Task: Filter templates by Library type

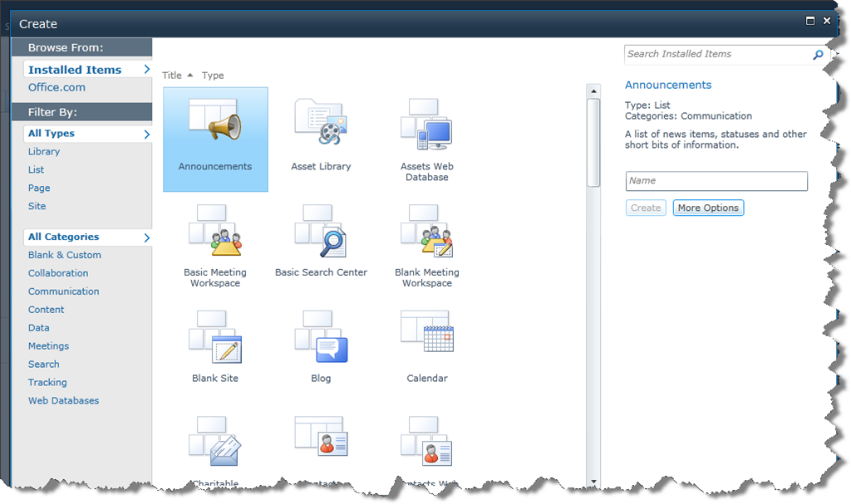Action: tap(44, 152)
